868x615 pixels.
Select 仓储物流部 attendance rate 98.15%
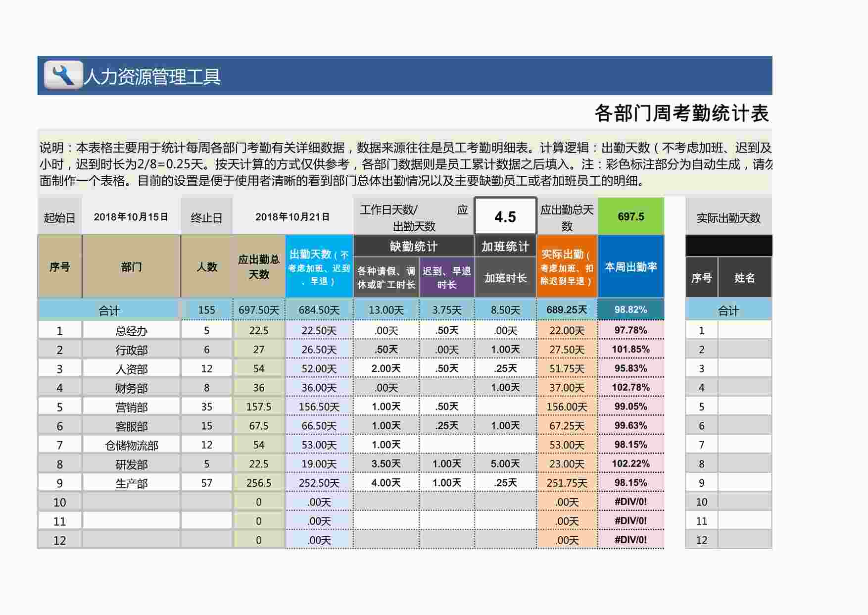pos(631,445)
